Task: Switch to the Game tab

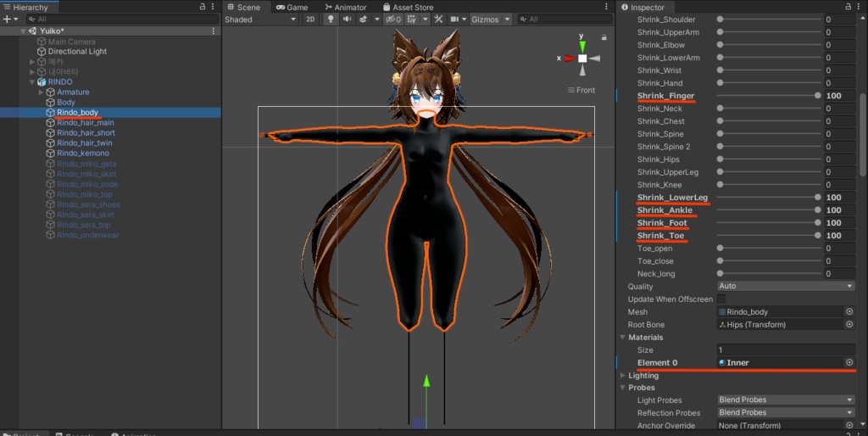Action: (292, 7)
